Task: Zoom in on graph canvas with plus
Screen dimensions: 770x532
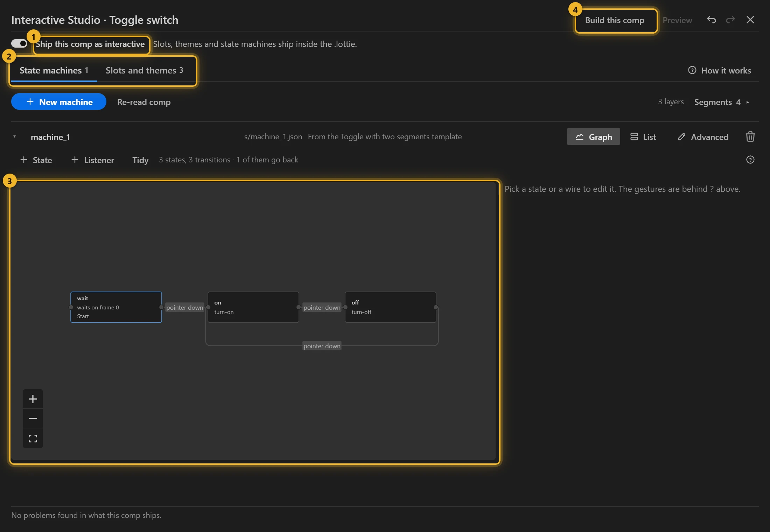Action: pos(33,399)
